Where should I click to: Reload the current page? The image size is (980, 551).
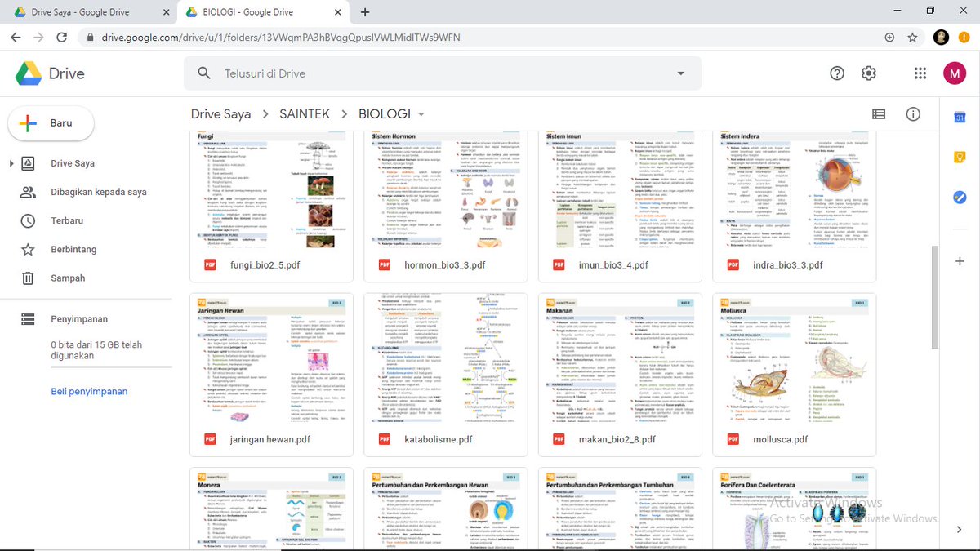[62, 38]
